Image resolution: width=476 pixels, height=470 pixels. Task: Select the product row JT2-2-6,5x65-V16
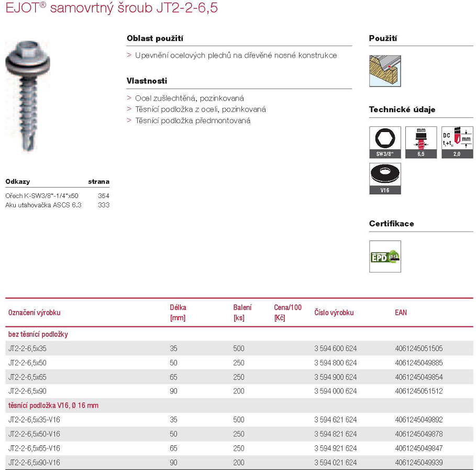coord(239,448)
